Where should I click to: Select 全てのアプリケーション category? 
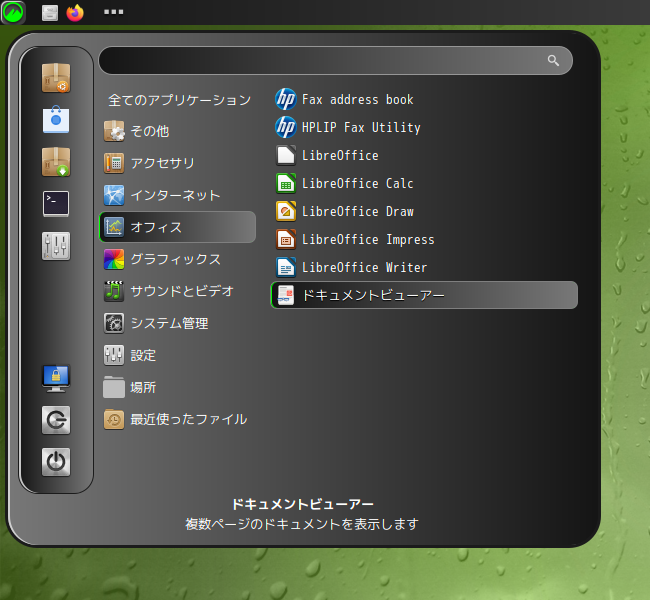click(178, 100)
